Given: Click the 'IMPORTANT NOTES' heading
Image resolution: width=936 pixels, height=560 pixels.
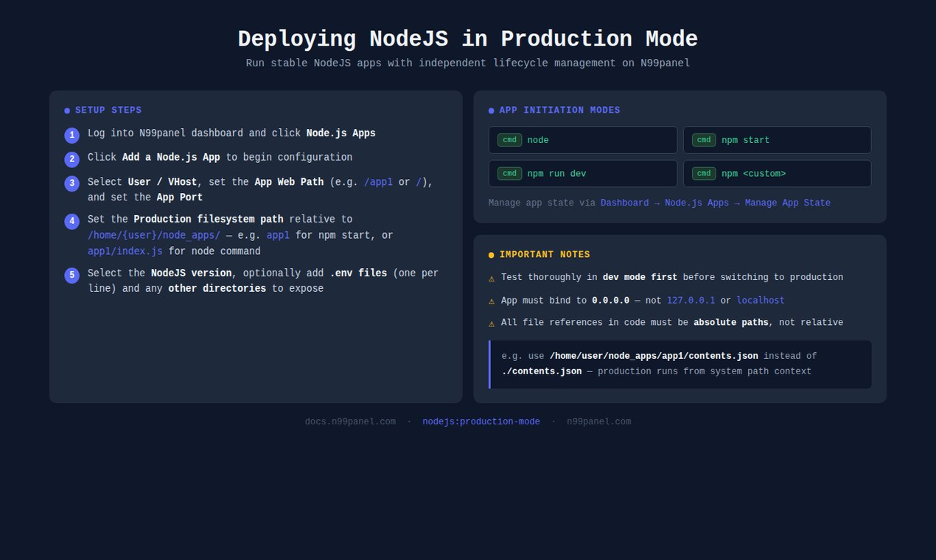Looking at the screenshot, I should pyautogui.click(x=545, y=255).
